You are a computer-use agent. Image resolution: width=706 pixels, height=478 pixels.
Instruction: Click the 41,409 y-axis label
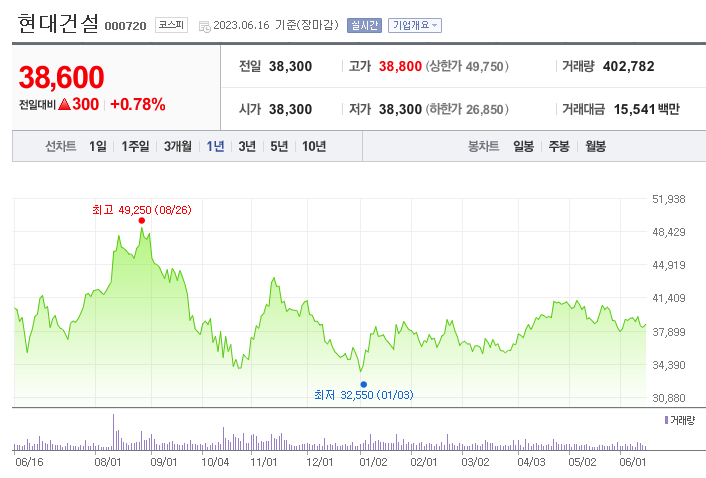669,298
